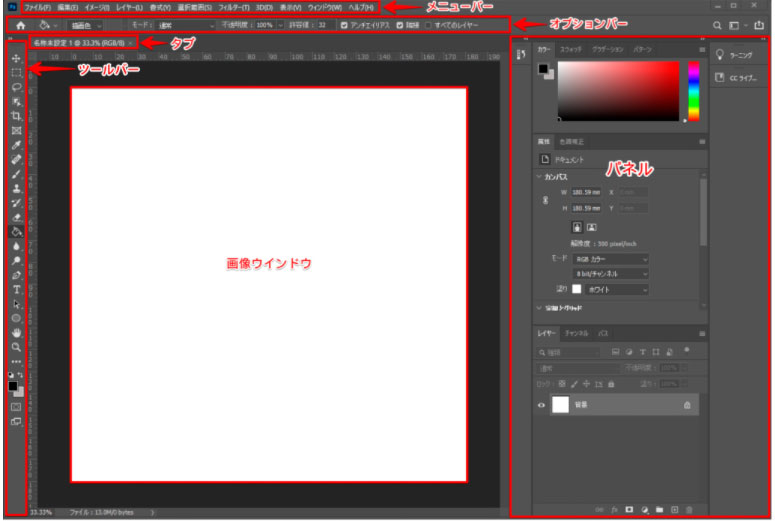Click the Share icon at top right
Viewport: 775px width, 521px height.
pos(759,25)
